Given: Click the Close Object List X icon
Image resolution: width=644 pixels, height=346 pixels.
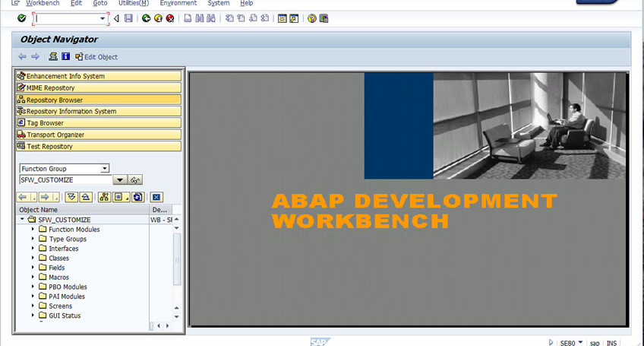Looking at the screenshot, I should coord(156,197).
